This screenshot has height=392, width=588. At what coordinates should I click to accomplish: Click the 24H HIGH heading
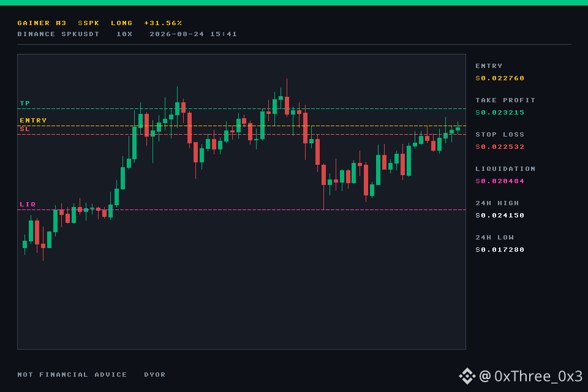(497, 203)
